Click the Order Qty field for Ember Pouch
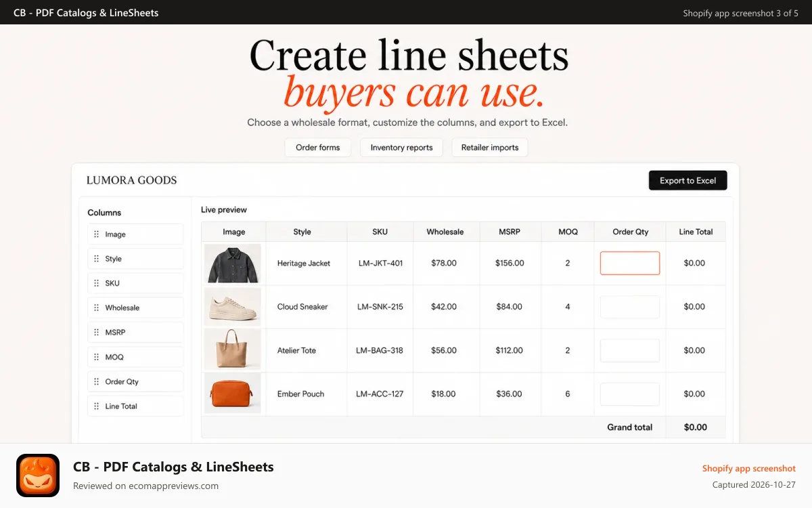Viewport: 812px width, 508px height. (x=630, y=394)
